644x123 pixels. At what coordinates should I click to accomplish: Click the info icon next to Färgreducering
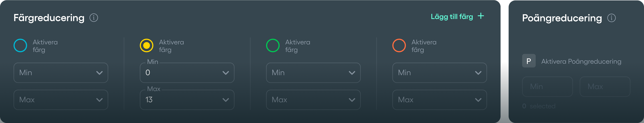[94, 18]
